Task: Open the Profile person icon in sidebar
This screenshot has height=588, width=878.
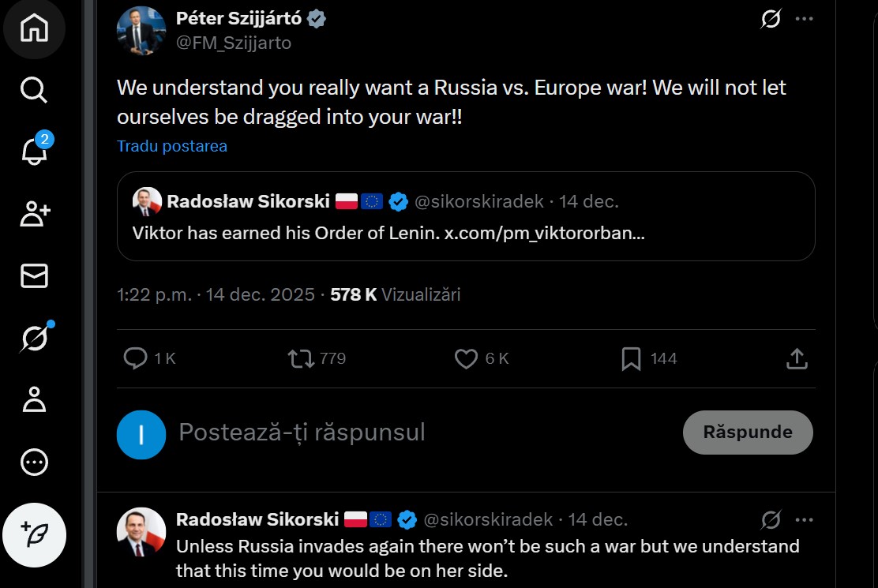Action: pos(34,399)
